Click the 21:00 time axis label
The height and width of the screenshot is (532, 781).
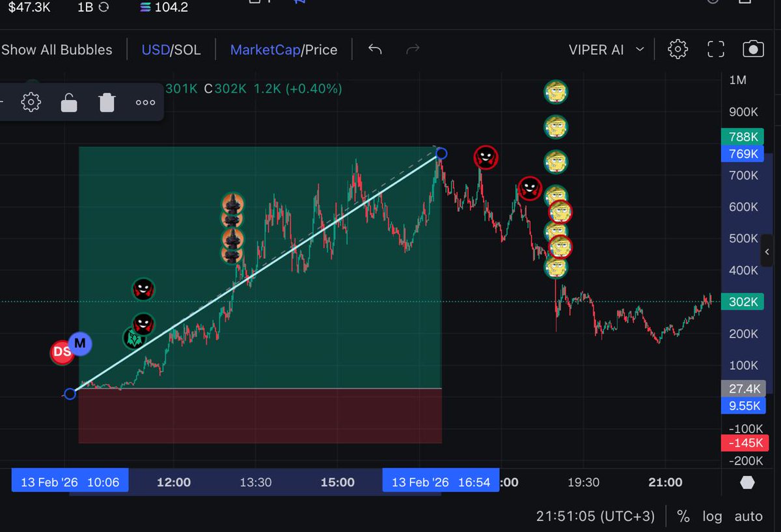(x=665, y=482)
